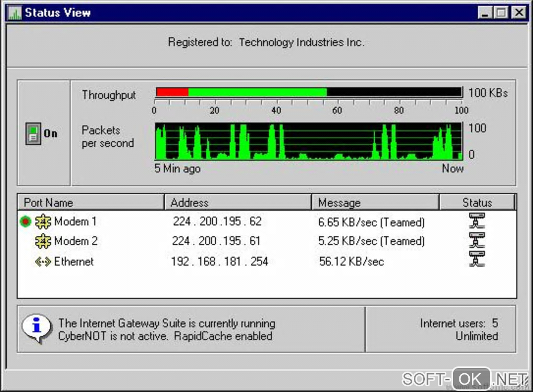533x392 pixels.
Task: Click the Modem 1 puzzle-piece icon
Action: coord(43,221)
